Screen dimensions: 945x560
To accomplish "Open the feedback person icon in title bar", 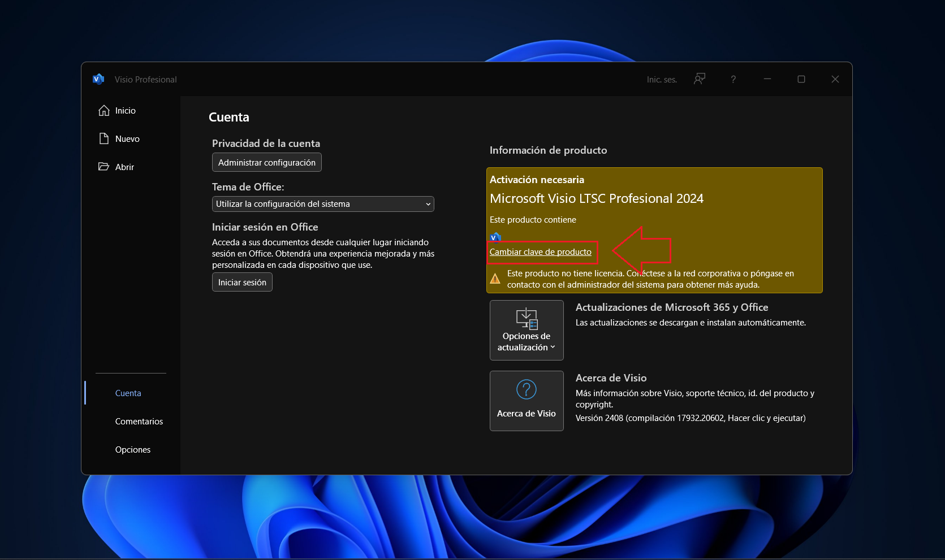I will pyautogui.click(x=700, y=79).
